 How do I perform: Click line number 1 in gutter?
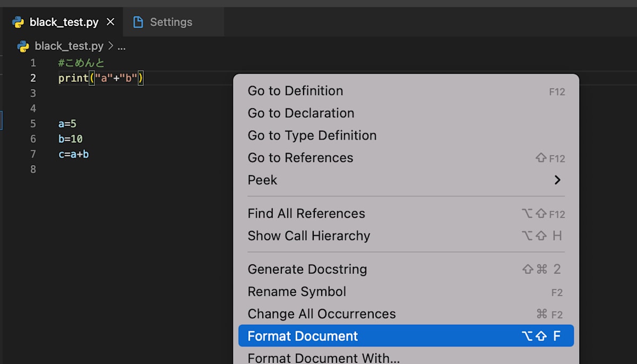(33, 63)
